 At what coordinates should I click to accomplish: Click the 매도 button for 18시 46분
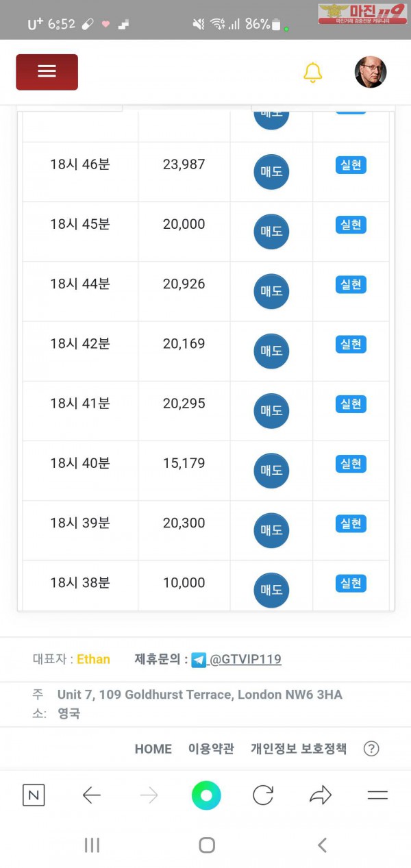coord(271,172)
